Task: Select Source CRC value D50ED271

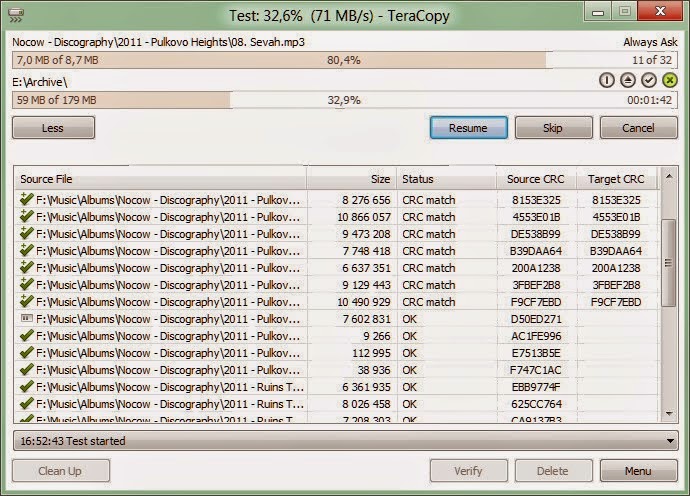Action: click(536, 319)
